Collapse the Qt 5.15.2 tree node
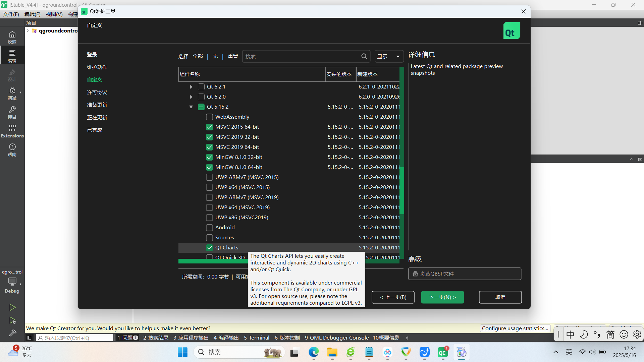 191,107
